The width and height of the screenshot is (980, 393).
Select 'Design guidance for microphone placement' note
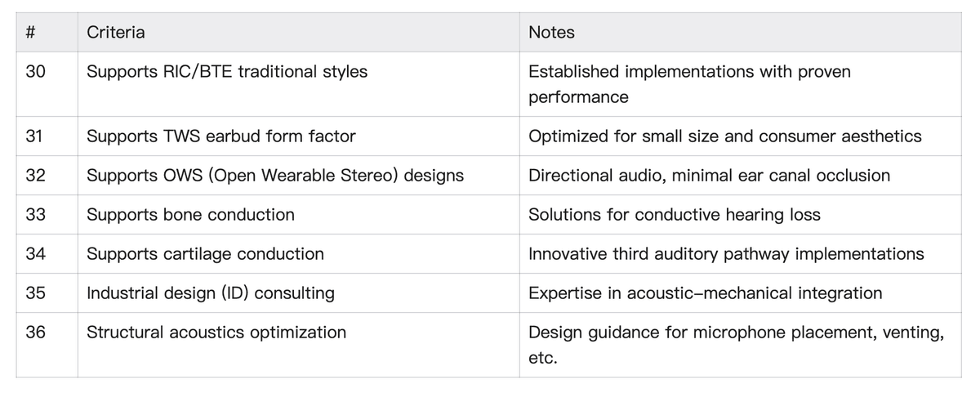click(736, 345)
